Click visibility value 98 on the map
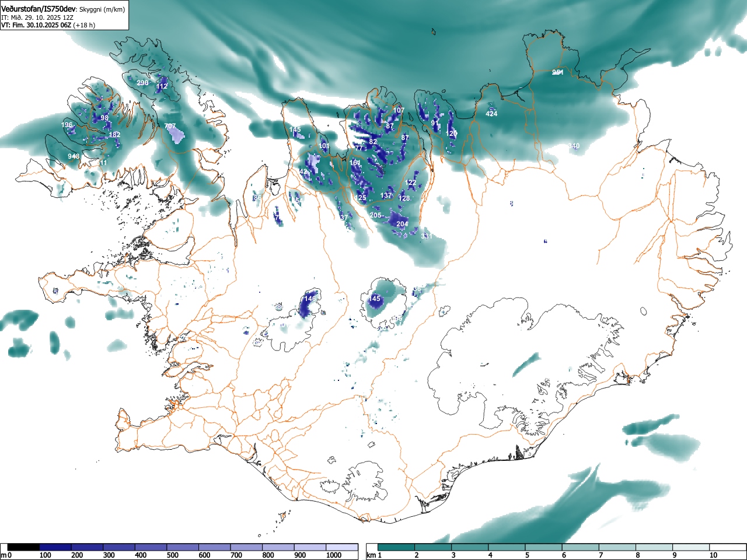Image resolution: width=747 pixels, height=560 pixels. click(104, 118)
